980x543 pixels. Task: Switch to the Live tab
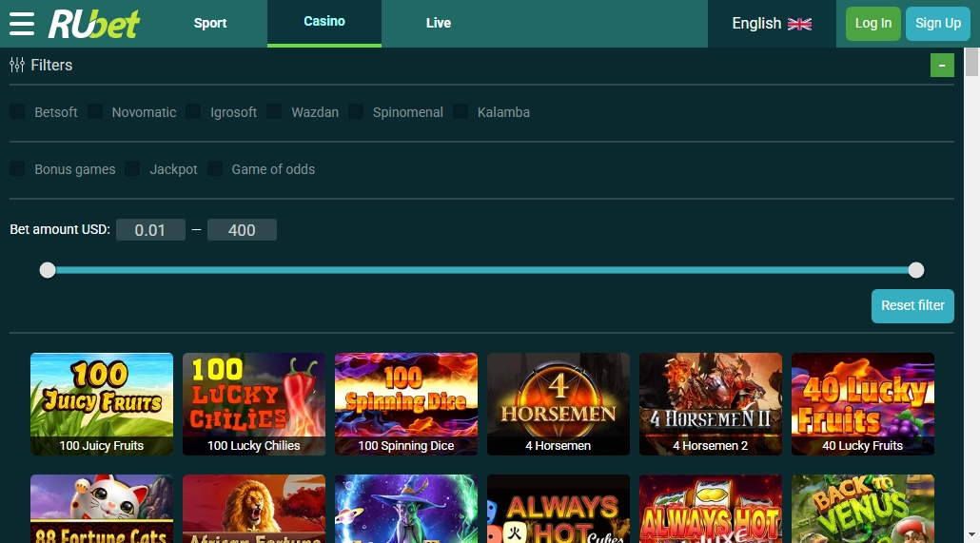(x=438, y=23)
